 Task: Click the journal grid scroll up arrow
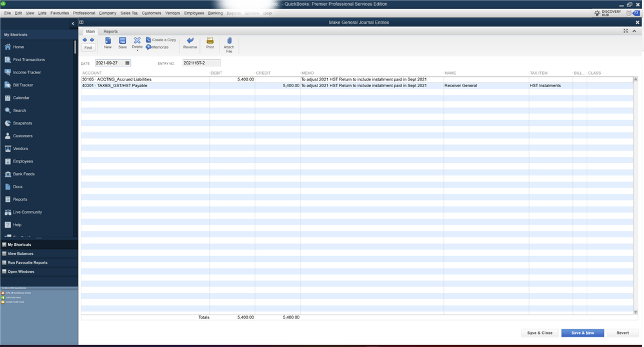click(x=636, y=79)
